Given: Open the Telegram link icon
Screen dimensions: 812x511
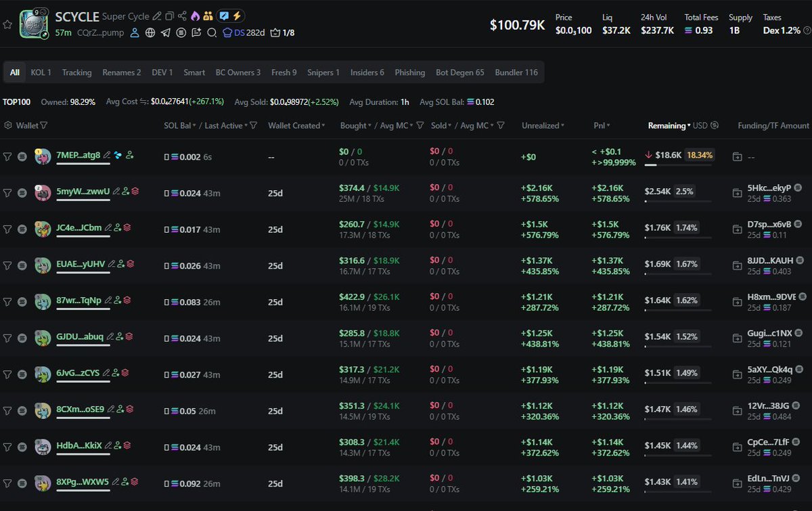Looking at the screenshot, I should point(165,32).
